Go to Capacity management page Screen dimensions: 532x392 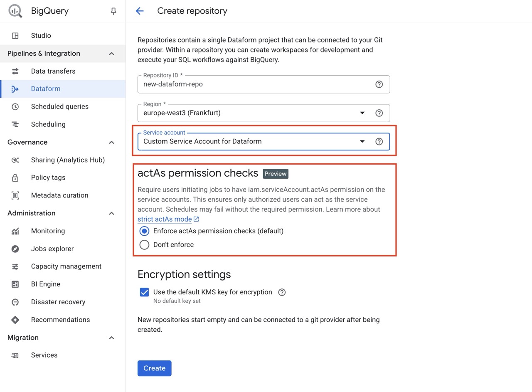tap(66, 266)
